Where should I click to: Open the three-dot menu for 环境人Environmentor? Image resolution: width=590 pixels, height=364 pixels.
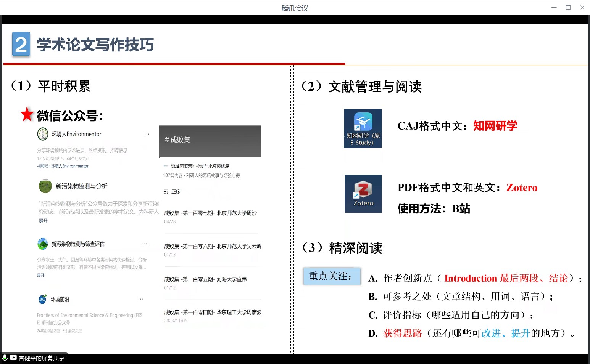(147, 134)
